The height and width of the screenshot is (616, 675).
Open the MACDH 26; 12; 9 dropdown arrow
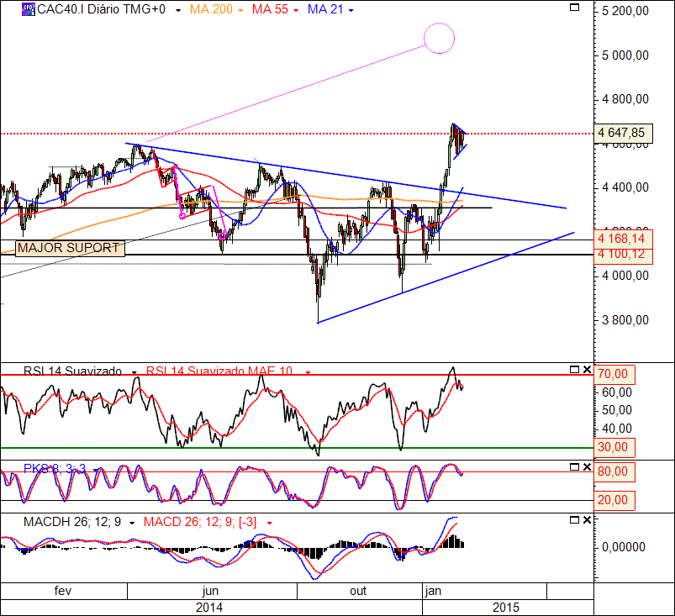(132, 524)
